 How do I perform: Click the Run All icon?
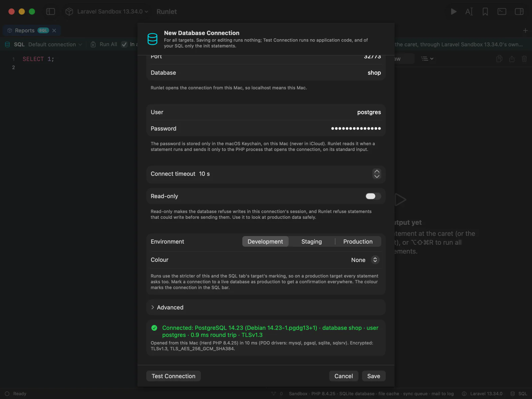(93, 45)
